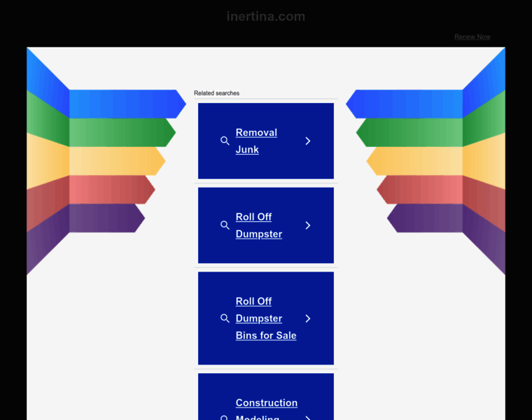532x420 pixels.
Task: Open the Roll Off Dumpster link
Action: coord(259,225)
